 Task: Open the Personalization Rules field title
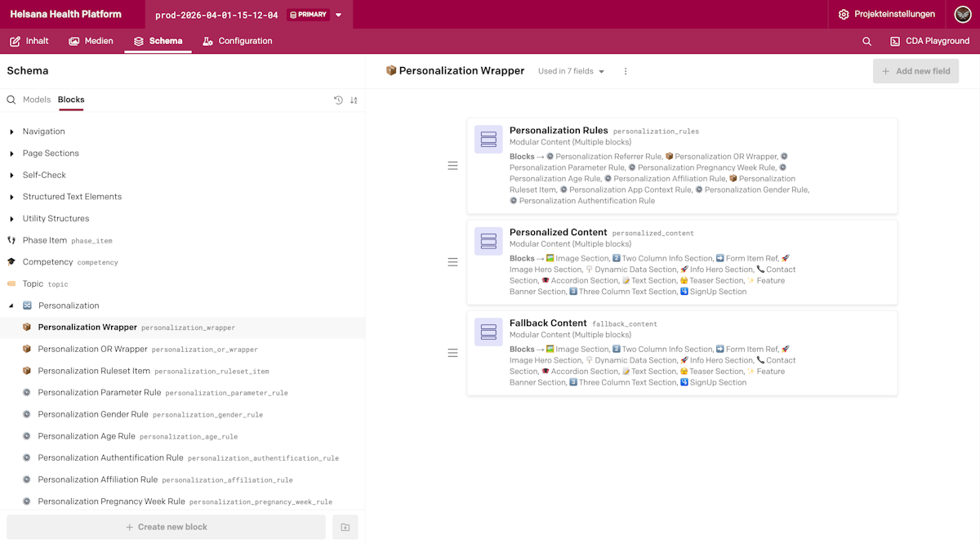tap(559, 131)
